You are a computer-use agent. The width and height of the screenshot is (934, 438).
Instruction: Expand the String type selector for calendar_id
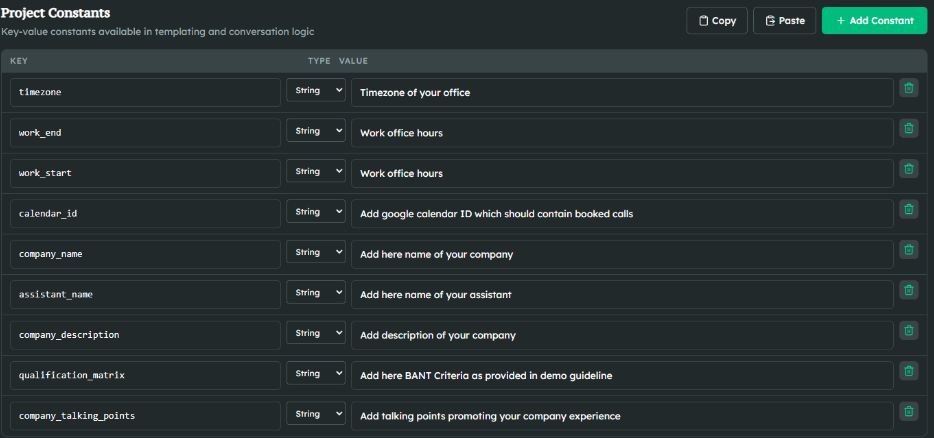(x=315, y=212)
